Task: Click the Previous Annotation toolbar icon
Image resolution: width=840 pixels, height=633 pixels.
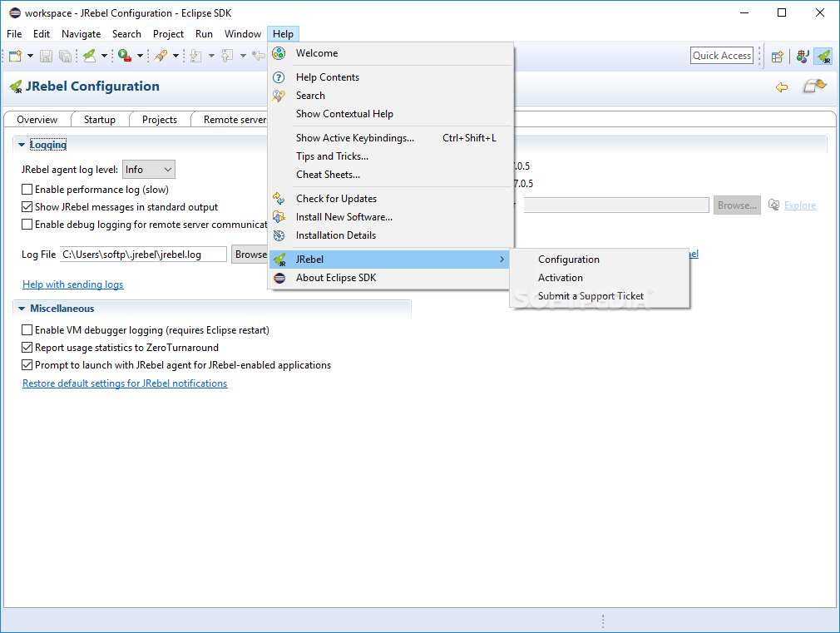Action: click(x=228, y=56)
